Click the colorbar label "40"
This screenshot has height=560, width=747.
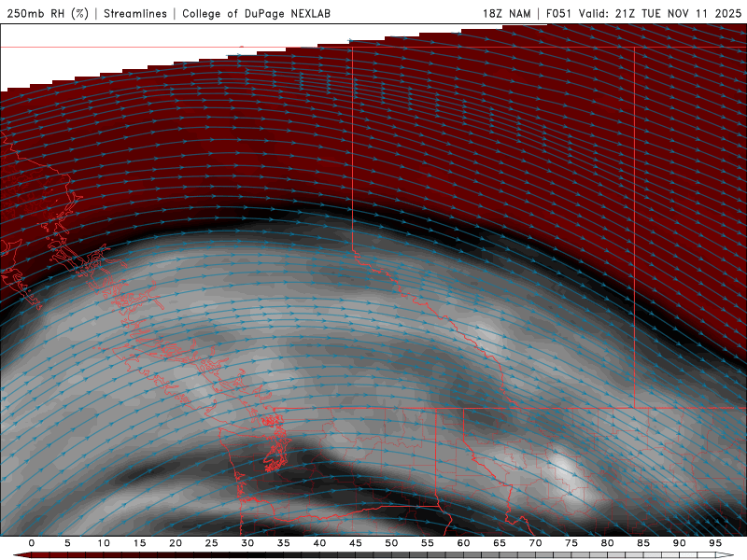319,543
